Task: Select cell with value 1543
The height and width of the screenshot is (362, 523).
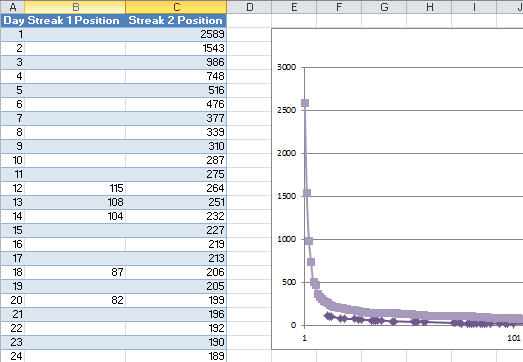Action: coord(176,48)
